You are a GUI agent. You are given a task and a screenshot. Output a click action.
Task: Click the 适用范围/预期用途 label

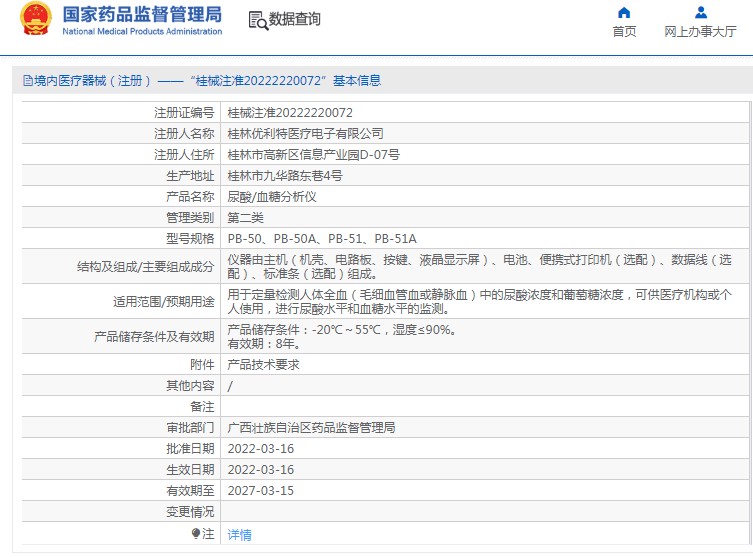164,302
